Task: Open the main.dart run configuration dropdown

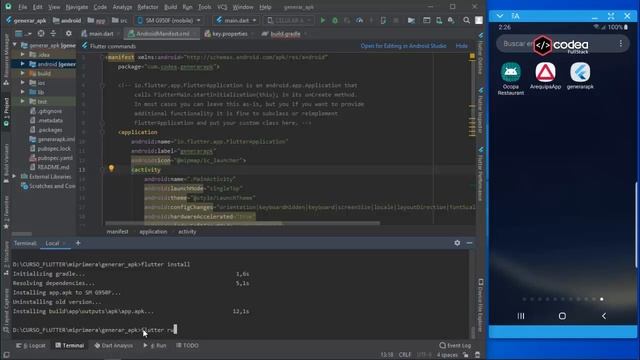Action: tap(237, 20)
